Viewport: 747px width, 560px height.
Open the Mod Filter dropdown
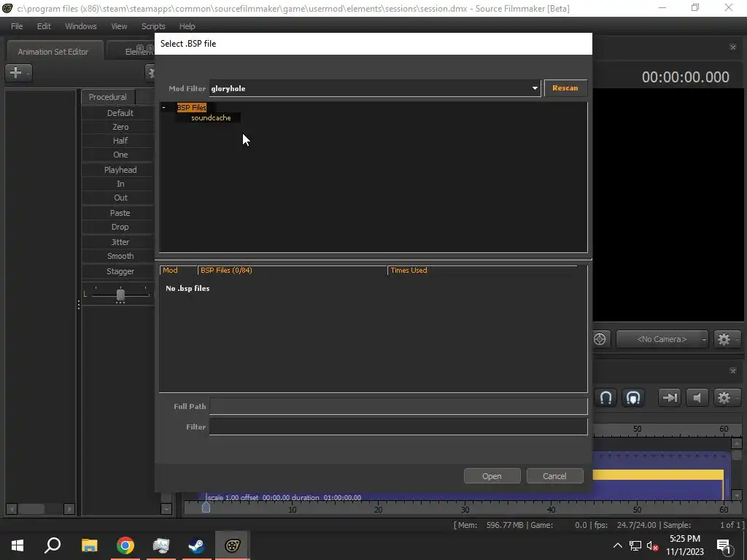point(535,88)
